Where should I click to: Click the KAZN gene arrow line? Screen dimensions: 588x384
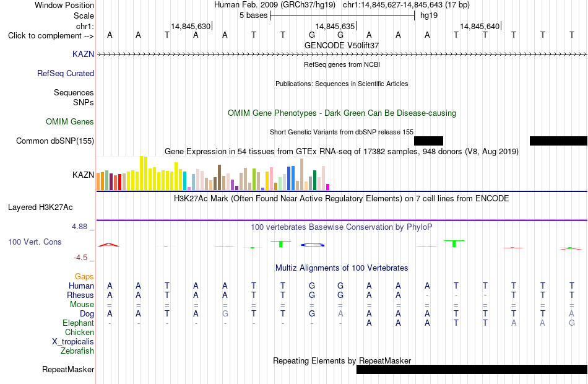pyautogui.click(x=342, y=55)
